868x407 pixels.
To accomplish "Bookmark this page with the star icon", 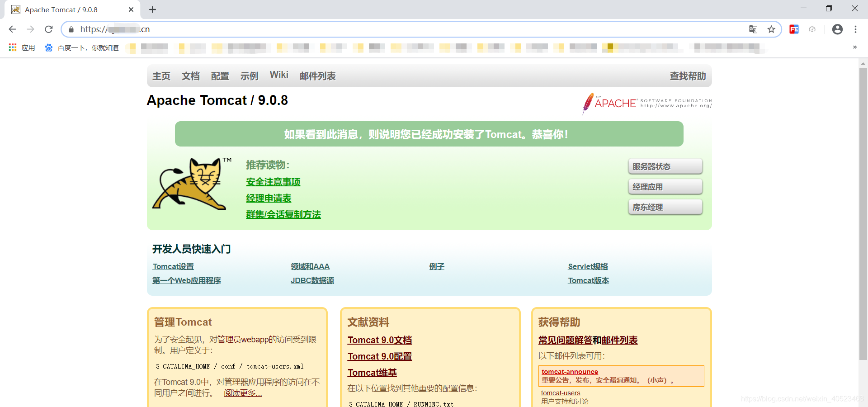I will pos(771,29).
